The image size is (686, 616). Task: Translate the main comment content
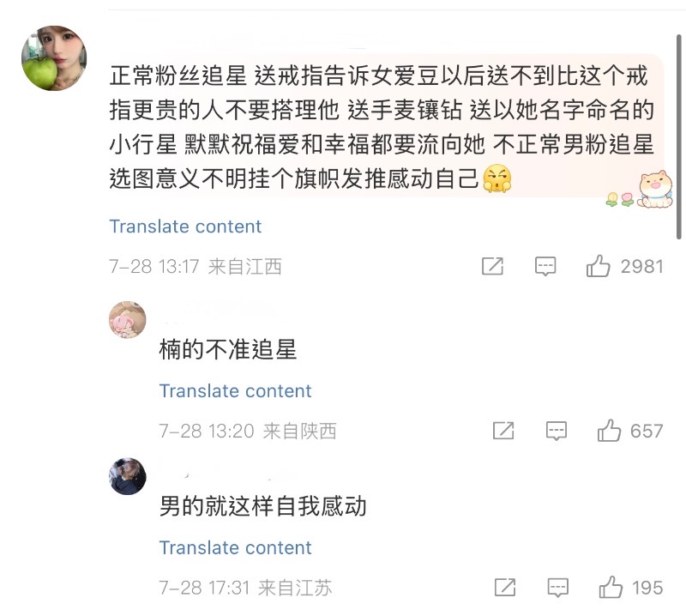(x=185, y=226)
